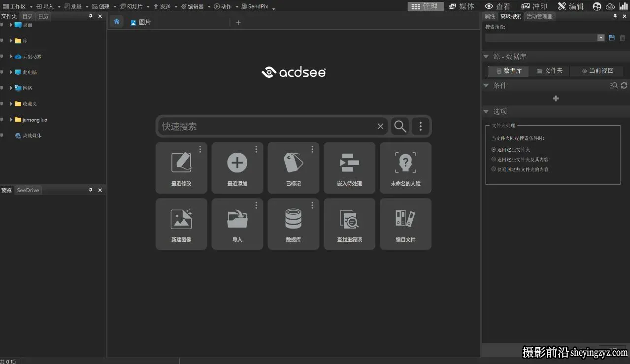Open the 数据库 (database) tile
The height and width of the screenshot is (364, 630).
[294, 224]
